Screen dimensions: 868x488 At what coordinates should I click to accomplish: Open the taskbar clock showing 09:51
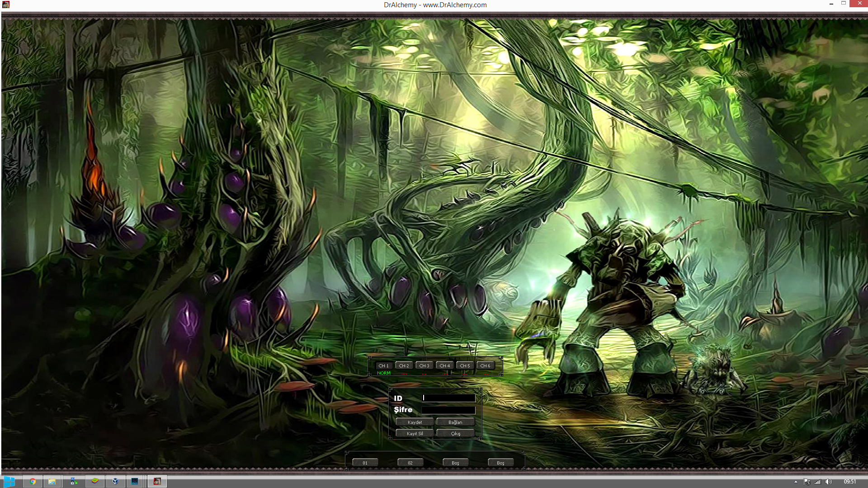click(x=850, y=482)
